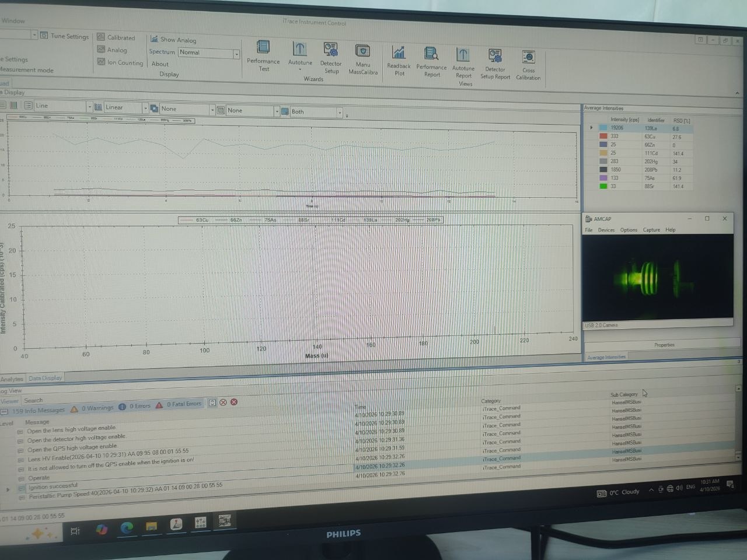Switch to the Analytes tab
This screenshot has width=747, height=560.
(x=12, y=379)
